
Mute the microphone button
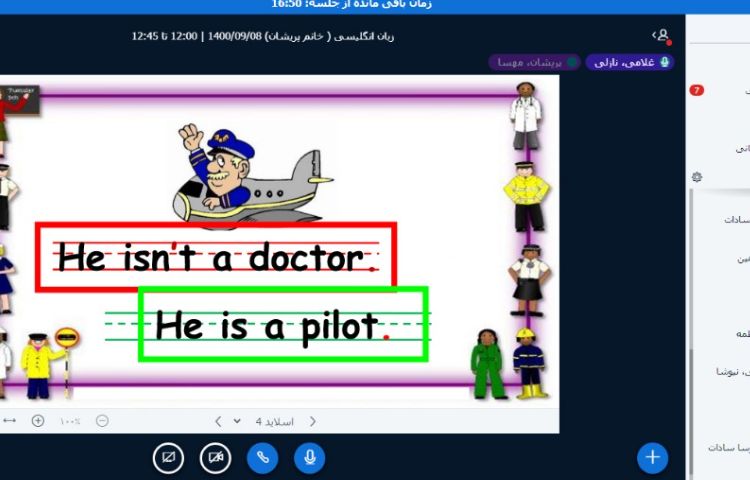click(310, 458)
